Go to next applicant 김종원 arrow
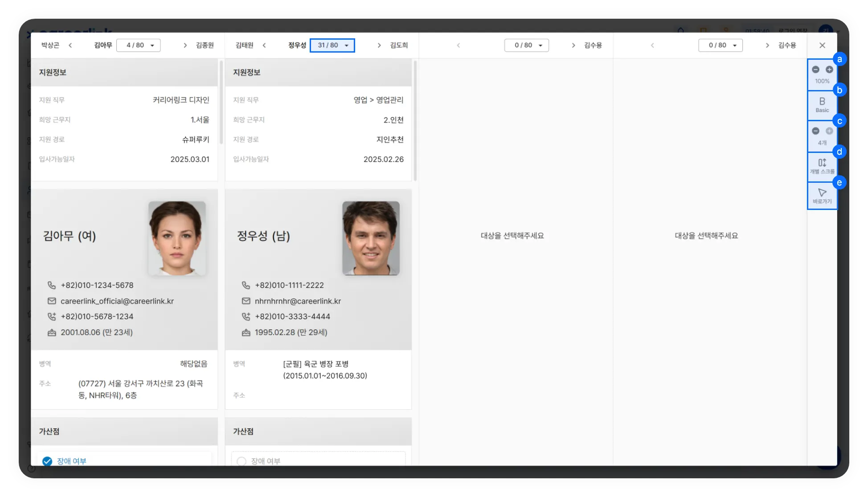This screenshot has width=868, height=497. click(x=185, y=45)
